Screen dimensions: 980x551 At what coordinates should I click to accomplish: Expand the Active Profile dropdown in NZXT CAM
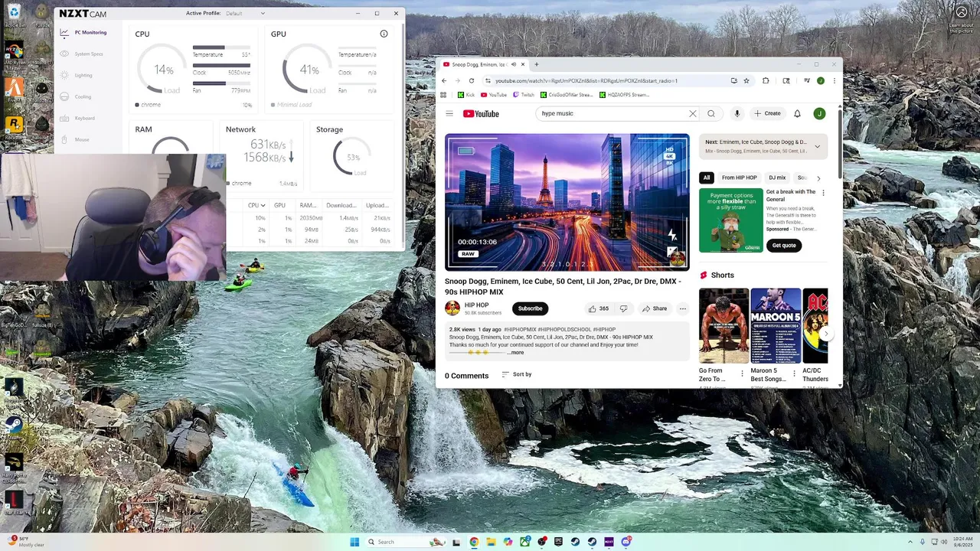[245, 13]
